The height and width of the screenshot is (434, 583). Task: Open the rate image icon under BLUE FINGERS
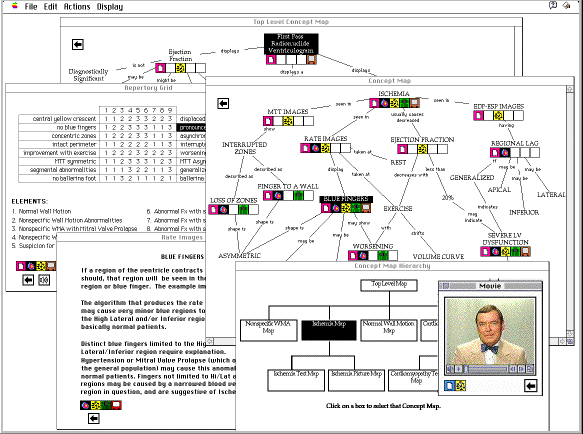[336, 208]
